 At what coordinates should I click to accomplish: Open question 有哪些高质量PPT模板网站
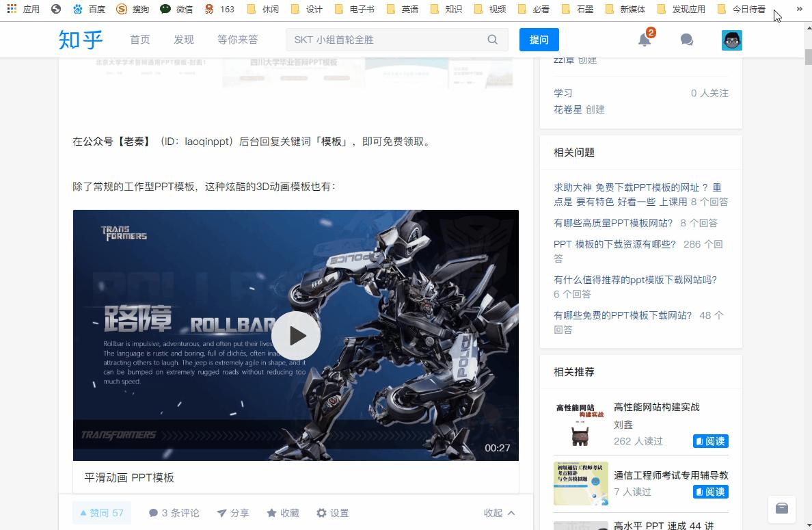[613, 223]
